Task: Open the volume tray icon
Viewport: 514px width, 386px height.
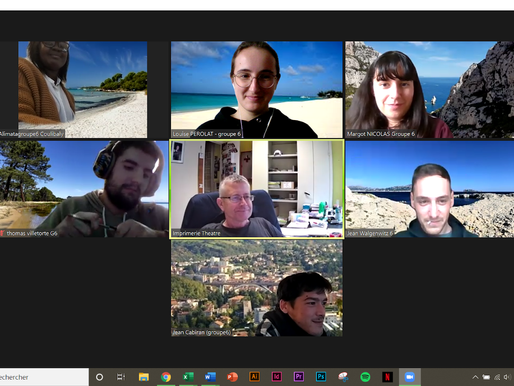Action: [x=507, y=377]
